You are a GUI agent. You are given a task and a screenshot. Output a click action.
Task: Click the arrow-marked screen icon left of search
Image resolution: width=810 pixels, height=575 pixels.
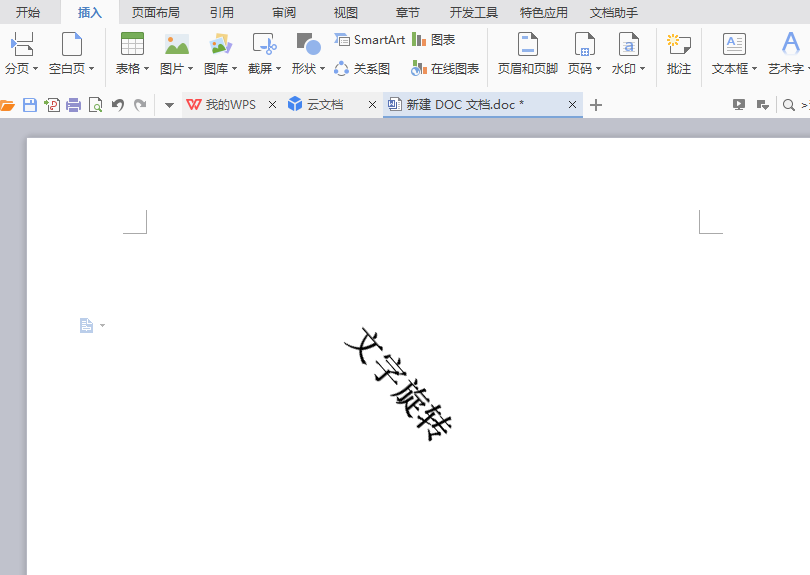tap(762, 105)
